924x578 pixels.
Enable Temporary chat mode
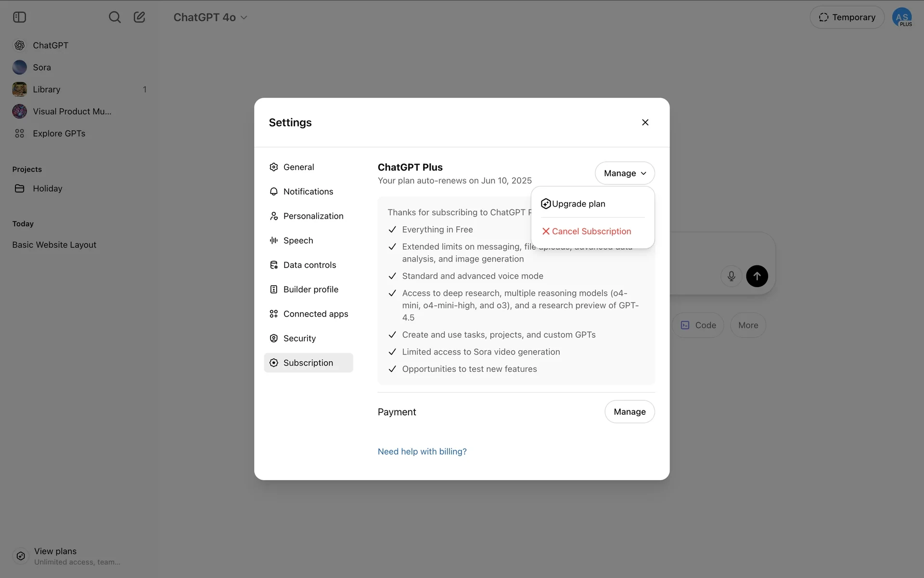point(847,17)
